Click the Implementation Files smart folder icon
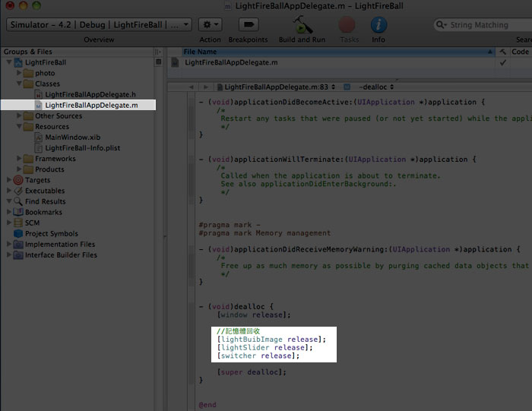Viewport: 532px width, 411px height. click(18, 244)
